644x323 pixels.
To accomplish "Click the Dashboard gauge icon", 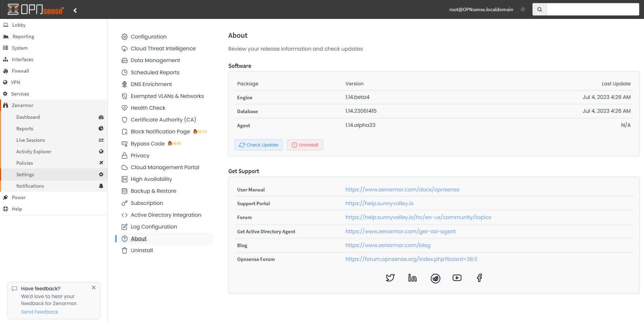I will pyautogui.click(x=101, y=117).
